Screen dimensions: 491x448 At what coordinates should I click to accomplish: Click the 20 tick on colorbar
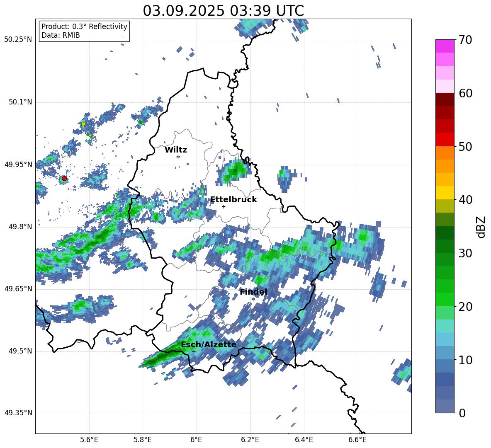[x=465, y=306]
